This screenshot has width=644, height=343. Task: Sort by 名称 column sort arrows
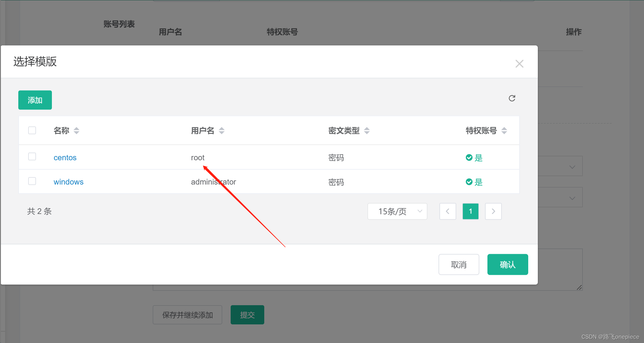point(76,131)
